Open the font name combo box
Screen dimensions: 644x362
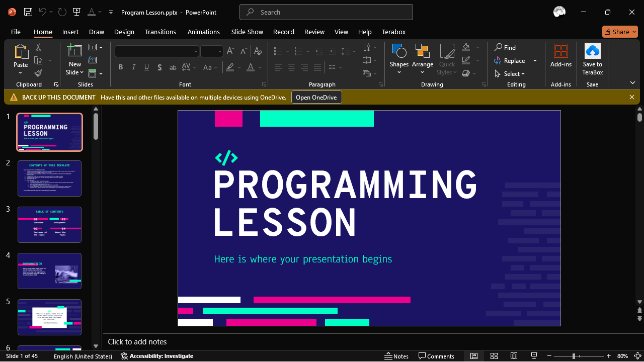pyautogui.click(x=156, y=51)
